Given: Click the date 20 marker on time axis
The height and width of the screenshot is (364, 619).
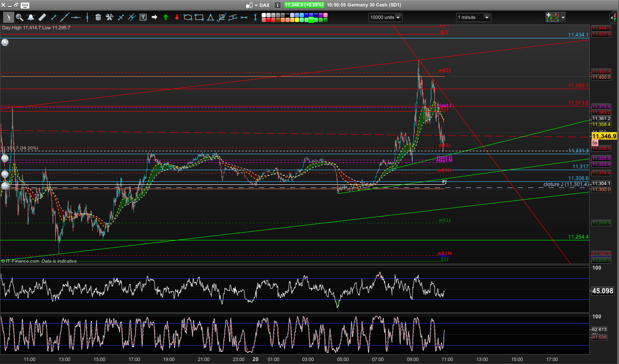Looking at the screenshot, I should [x=256, y=359].
